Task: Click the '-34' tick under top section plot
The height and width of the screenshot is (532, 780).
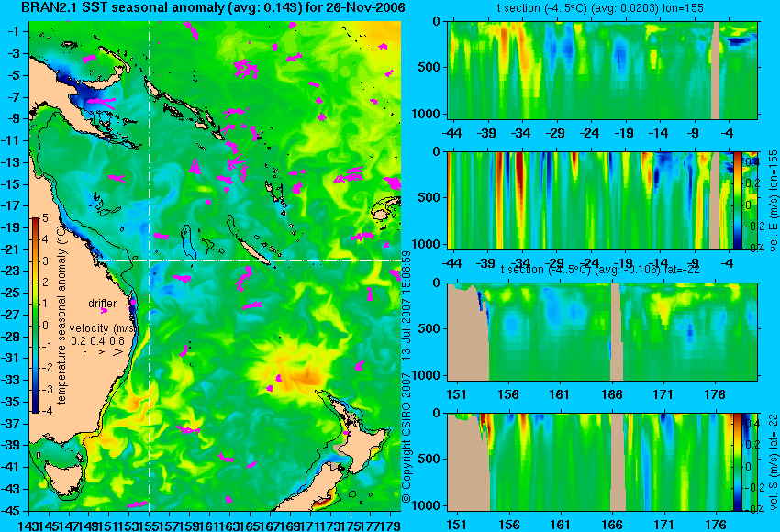Action: pyautogui.click(x=521, y=133)
